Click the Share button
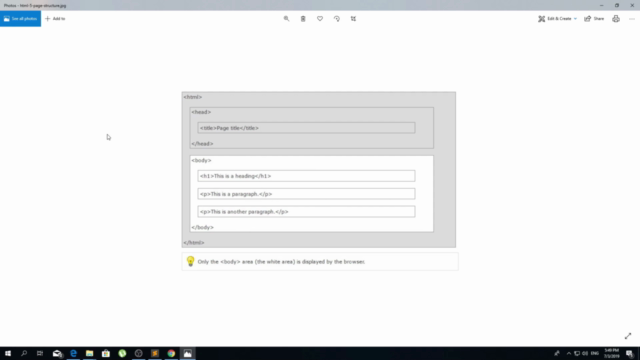 [594, 19]
